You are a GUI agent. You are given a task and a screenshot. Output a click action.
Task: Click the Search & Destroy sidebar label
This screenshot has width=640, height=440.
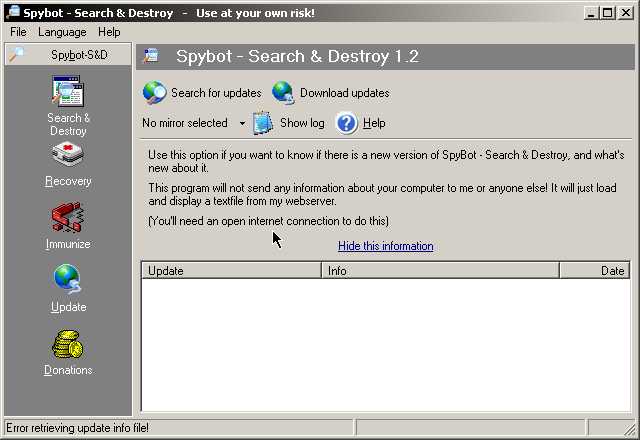tap(68, 124)
